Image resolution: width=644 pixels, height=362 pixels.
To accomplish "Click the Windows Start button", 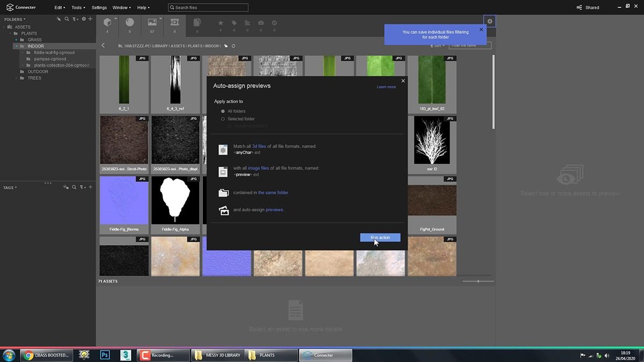I will tap(9, 355).
